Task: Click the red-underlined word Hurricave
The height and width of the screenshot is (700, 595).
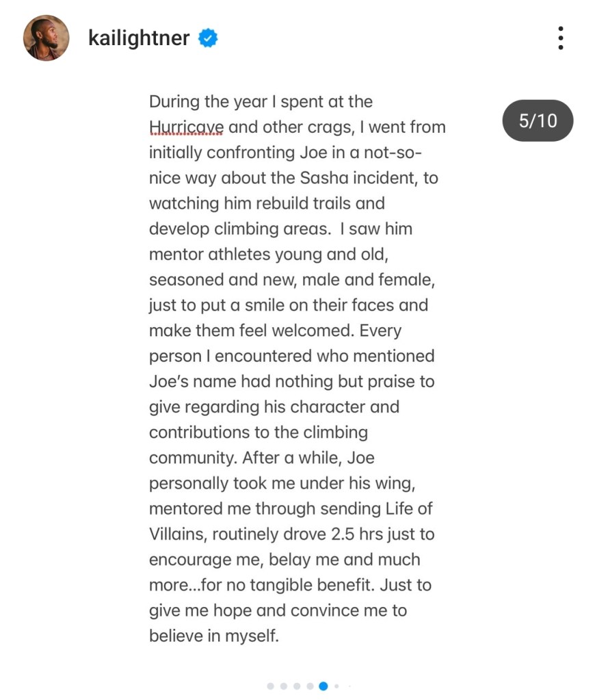Action: pos(186,127)
